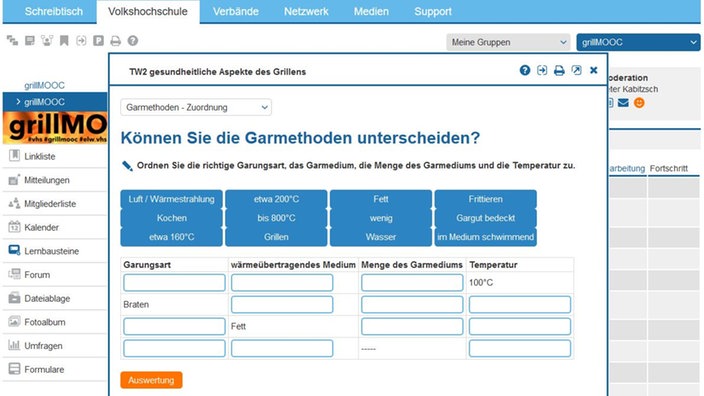Select the Fett answer tile
This screenshot has width=704, height=396.
pyautogui.click(x=381, y=199)
